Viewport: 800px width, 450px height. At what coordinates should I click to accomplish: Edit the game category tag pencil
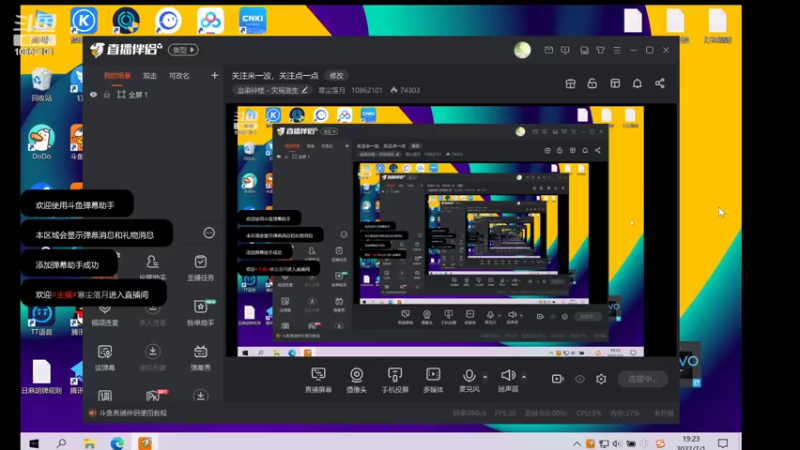click(305, 90)
